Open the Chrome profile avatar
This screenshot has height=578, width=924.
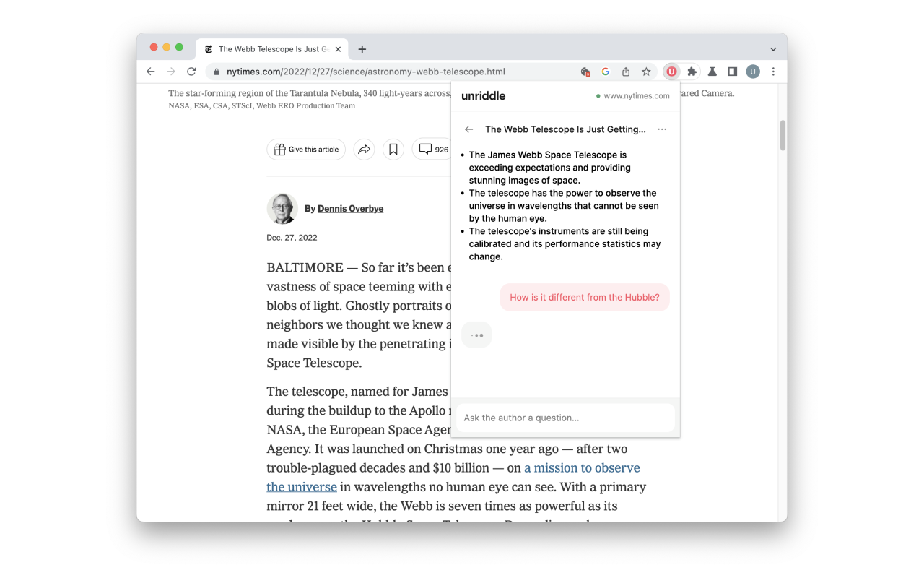(x=753, y=72)
